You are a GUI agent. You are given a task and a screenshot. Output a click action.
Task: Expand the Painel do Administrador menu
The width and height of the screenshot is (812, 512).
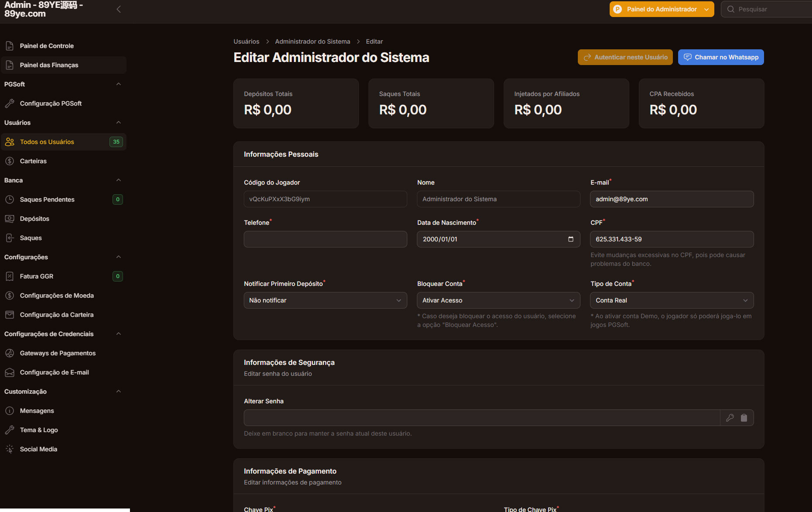(x=662, y=9)
